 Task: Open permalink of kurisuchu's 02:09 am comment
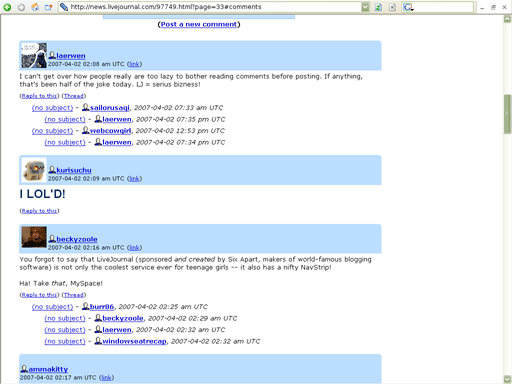[134, 179]
